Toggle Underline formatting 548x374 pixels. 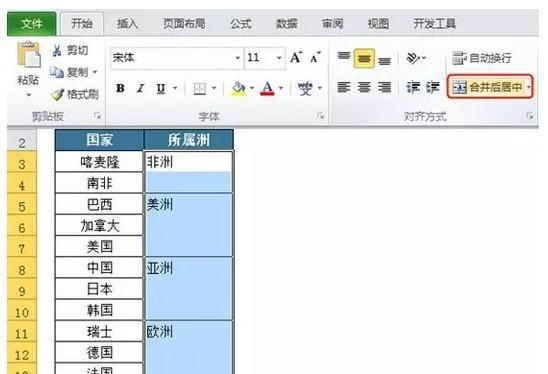(161, 89)
